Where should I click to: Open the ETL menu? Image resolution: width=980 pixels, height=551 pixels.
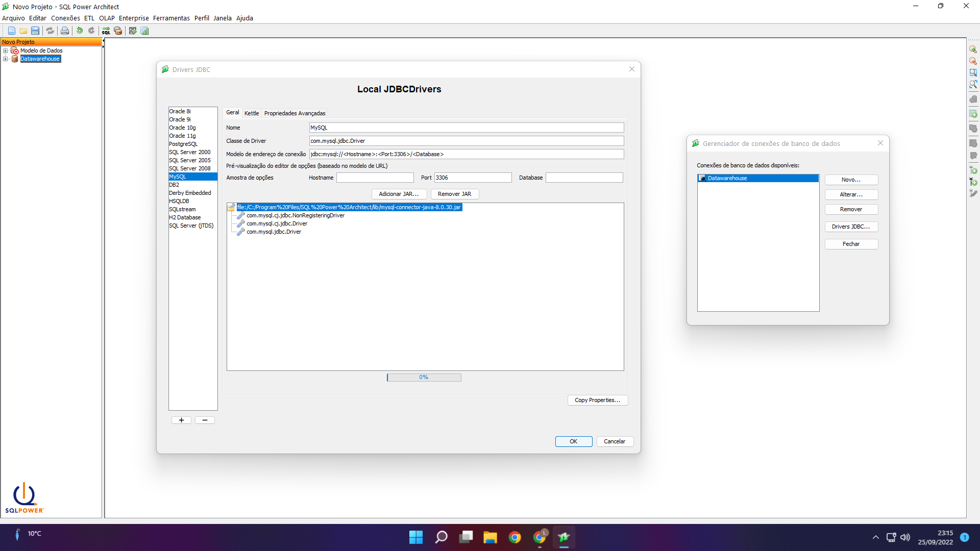point(89,18)
